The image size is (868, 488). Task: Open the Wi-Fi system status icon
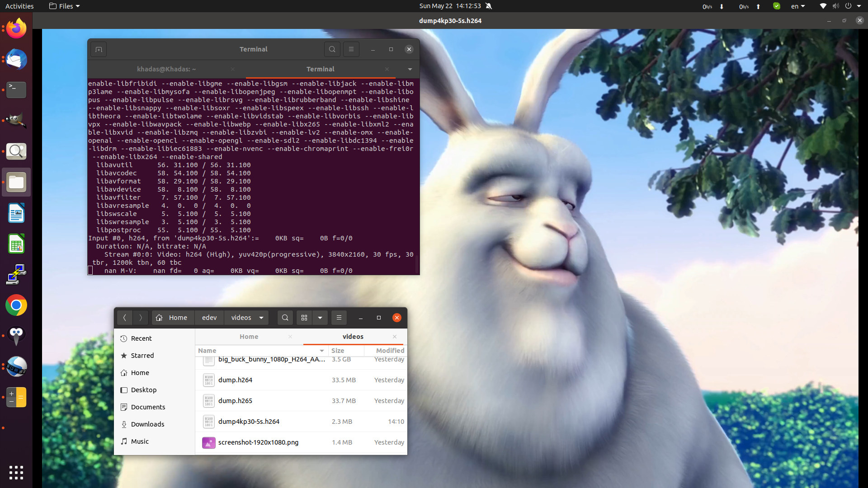point(823,6)
